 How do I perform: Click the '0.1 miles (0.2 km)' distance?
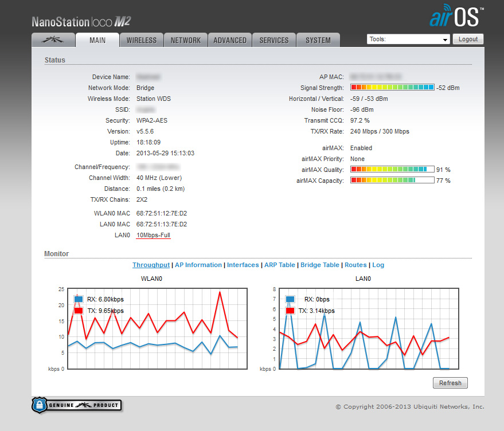tap(161, 189)
